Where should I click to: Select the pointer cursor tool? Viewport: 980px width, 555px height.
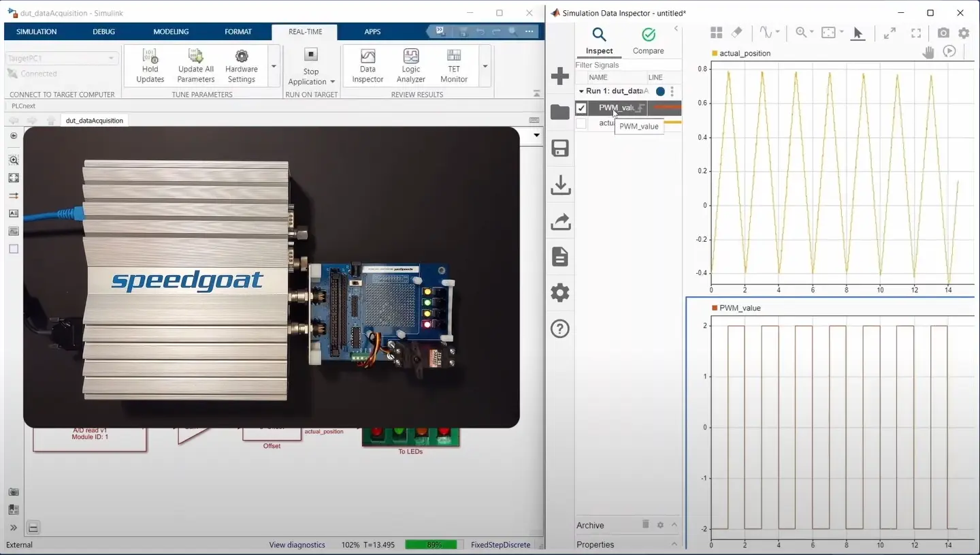click(x=857, y=33)
